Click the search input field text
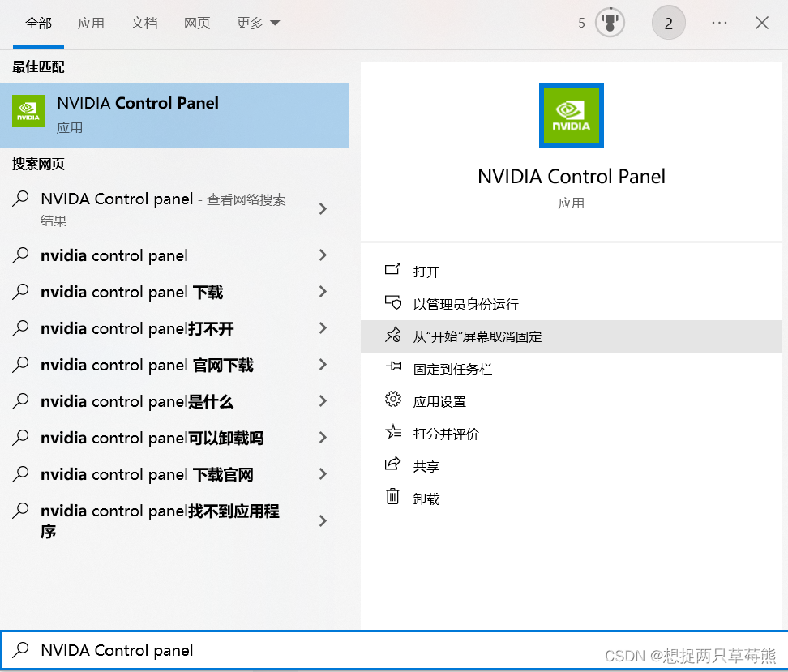 [x=117, y=650]
